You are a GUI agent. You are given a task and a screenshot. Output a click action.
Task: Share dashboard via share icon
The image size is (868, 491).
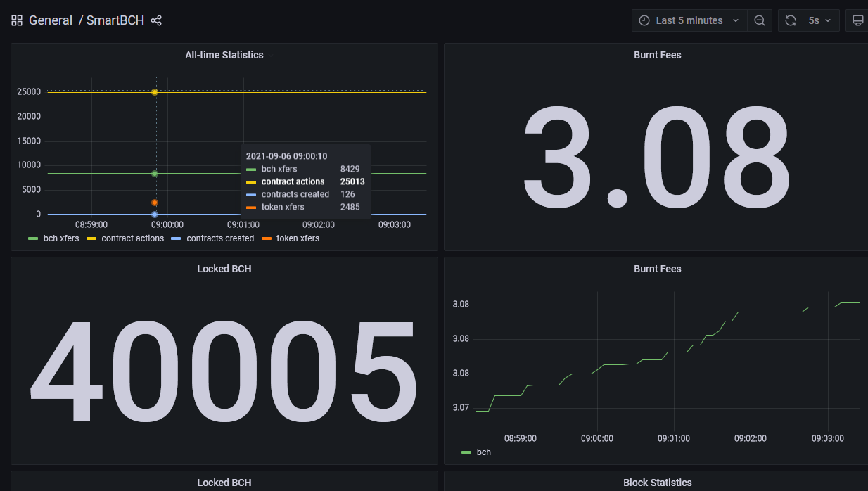(x=156, y=20)
